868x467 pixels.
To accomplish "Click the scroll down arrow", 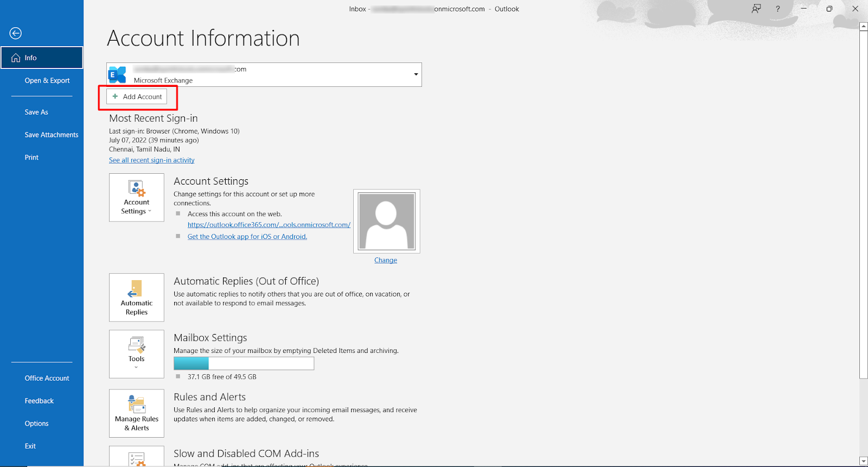I will [864, 462].
